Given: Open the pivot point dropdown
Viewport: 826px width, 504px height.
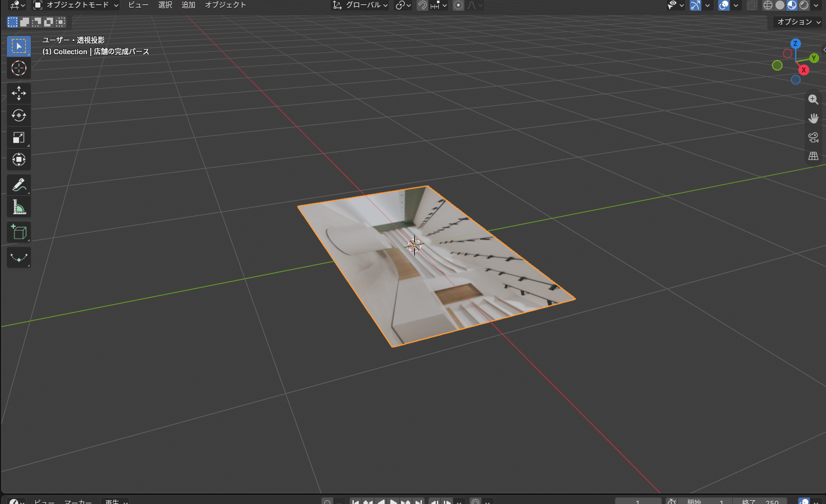Looking at the screenshot, I should (403, 5).
